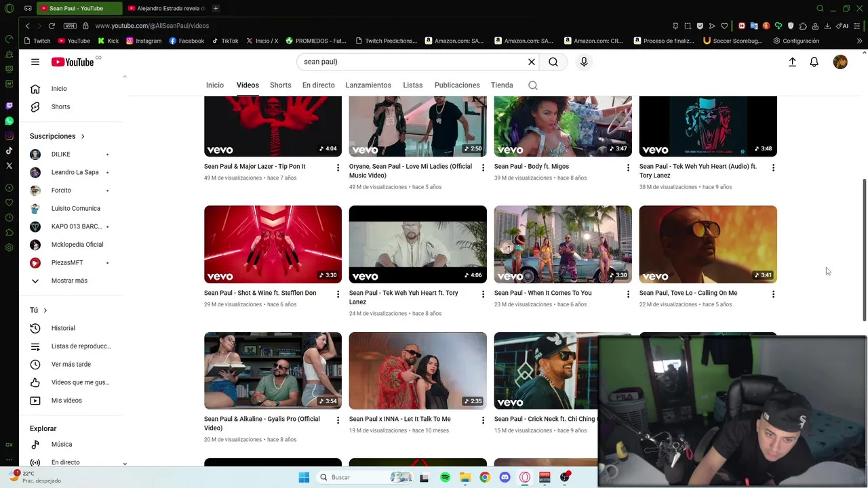868x488 pixels.
Task: Switch to the Listas channel tab
Action: pos(412,85)
